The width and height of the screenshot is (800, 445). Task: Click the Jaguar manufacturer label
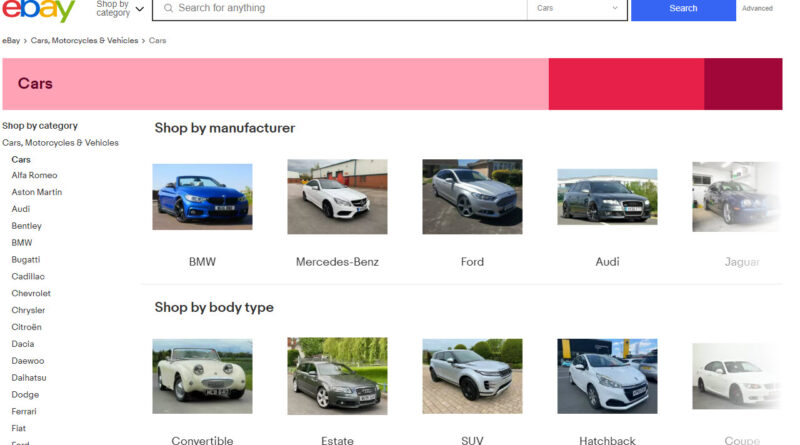click(742, 262)
